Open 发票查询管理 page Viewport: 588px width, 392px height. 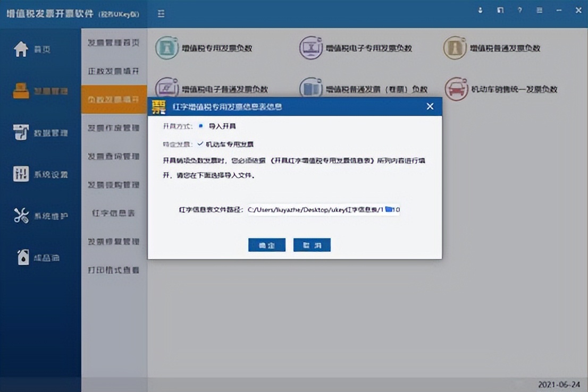[x=113, y=156]
